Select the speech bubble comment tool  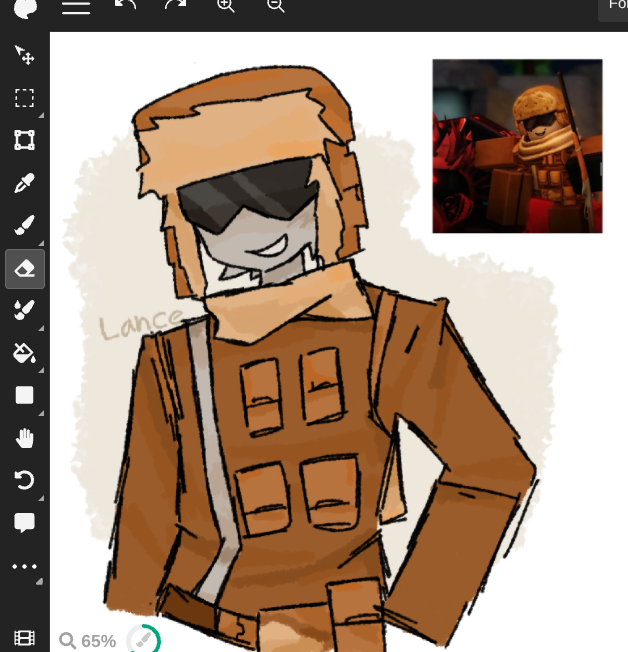(25, 523)
